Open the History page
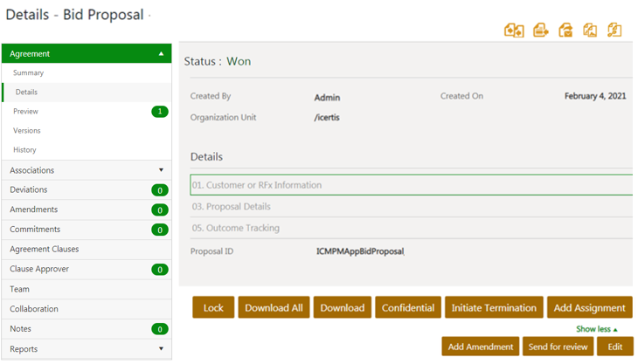This screenshot has width=638, height=364. (24, 150)
